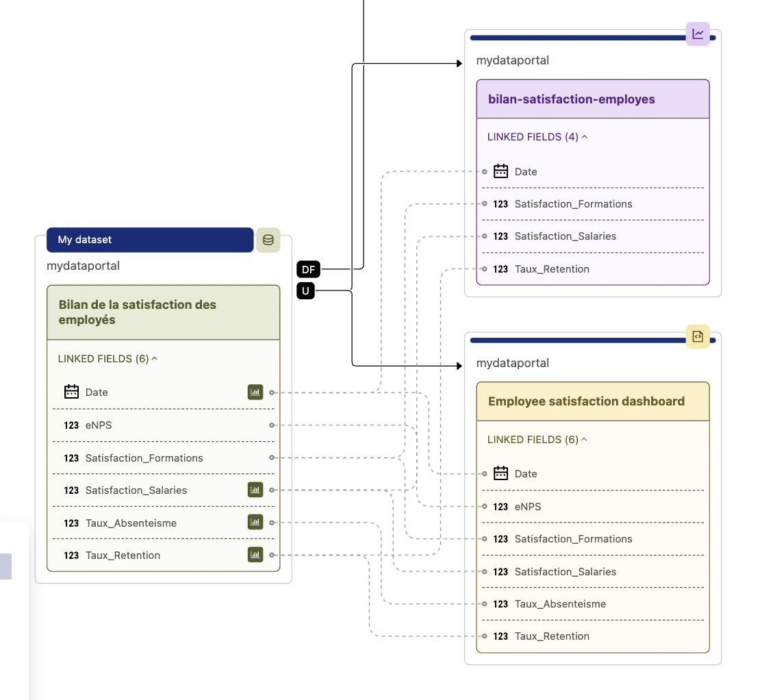This screenshot has height=700, width=775.
Task: Open the bilan-satisfaction-employes title
Action: pyautogui.click(x=571, y=99)
